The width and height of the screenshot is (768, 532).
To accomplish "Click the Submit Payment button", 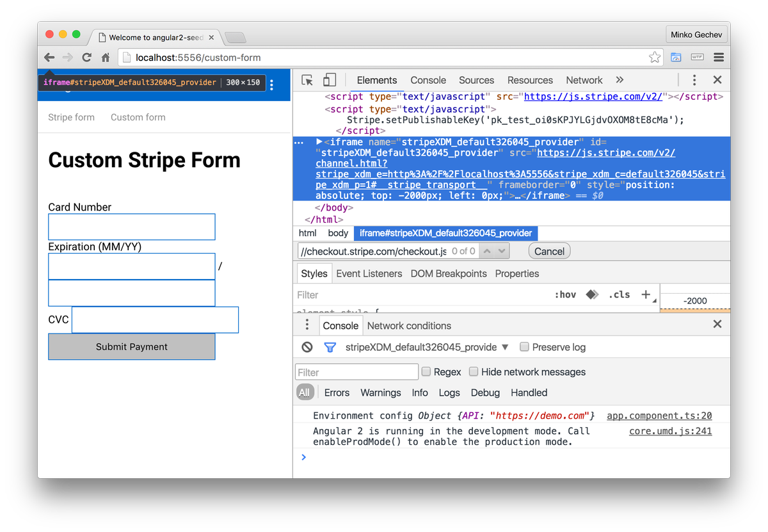I will coord(132,346).
